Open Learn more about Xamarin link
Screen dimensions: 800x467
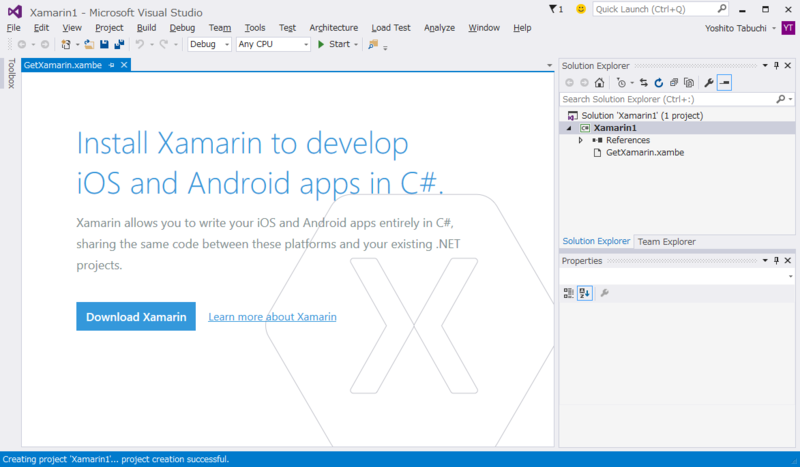click(272, 317)
